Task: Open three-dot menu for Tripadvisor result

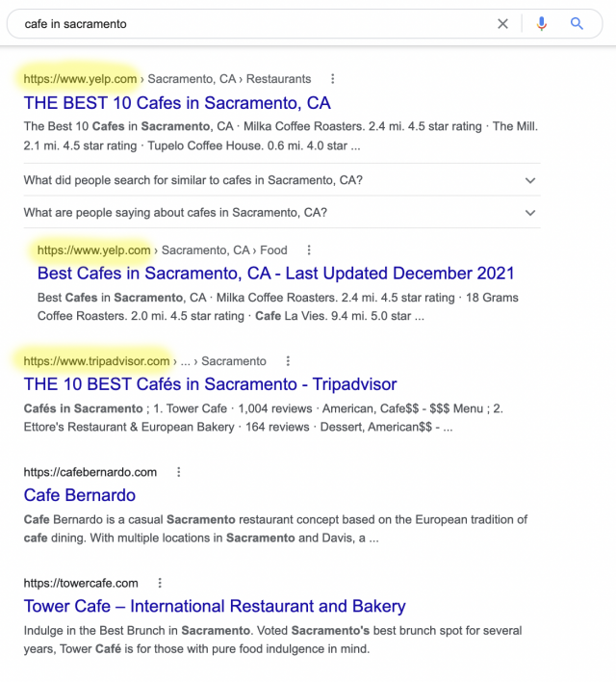Action: point(288,361)
